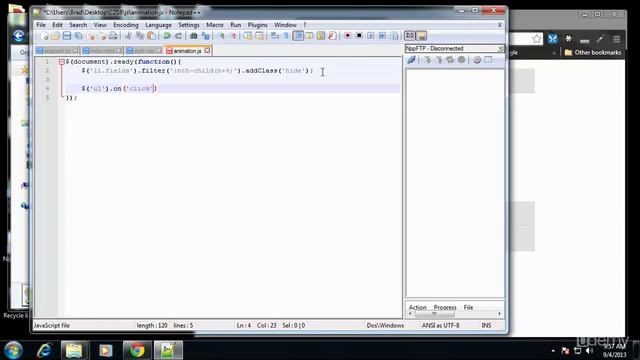The height and width of the screenshot is (360, 640).
Task: Open the Window menu
Action: 285,25
